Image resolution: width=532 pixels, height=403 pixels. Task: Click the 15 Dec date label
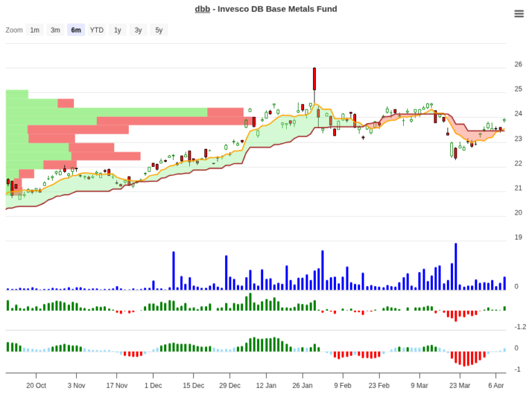(193, 386)
